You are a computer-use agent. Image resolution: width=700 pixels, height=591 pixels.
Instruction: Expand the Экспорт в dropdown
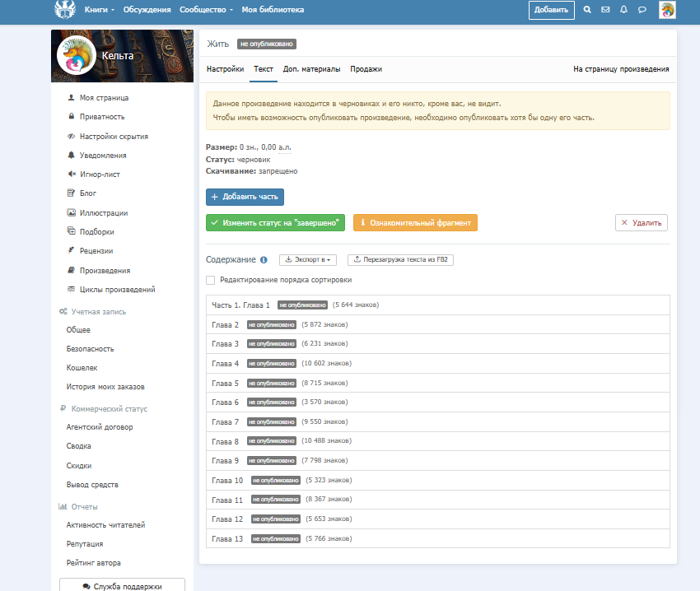(x=309, y=259)
